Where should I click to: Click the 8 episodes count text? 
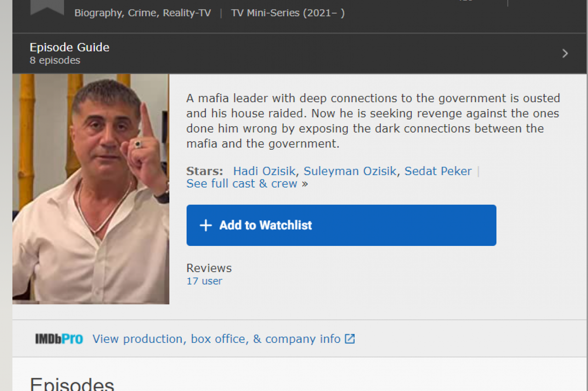(55, 60)
